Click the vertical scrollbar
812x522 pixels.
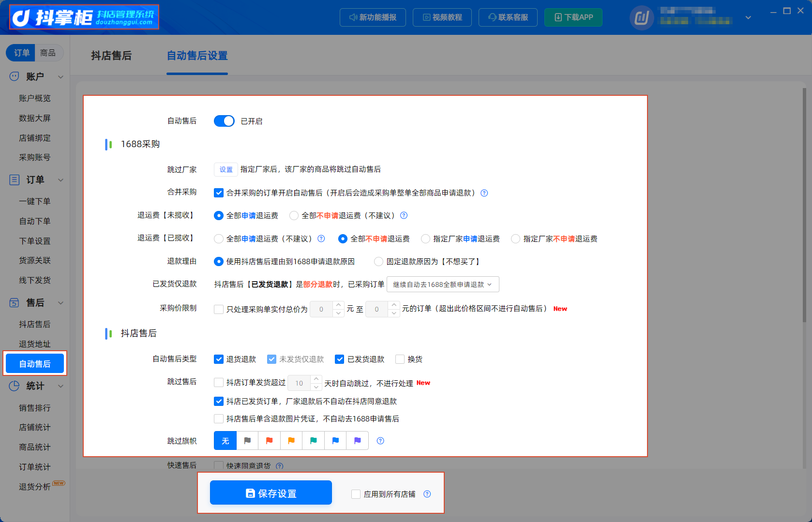click(804, 206)
